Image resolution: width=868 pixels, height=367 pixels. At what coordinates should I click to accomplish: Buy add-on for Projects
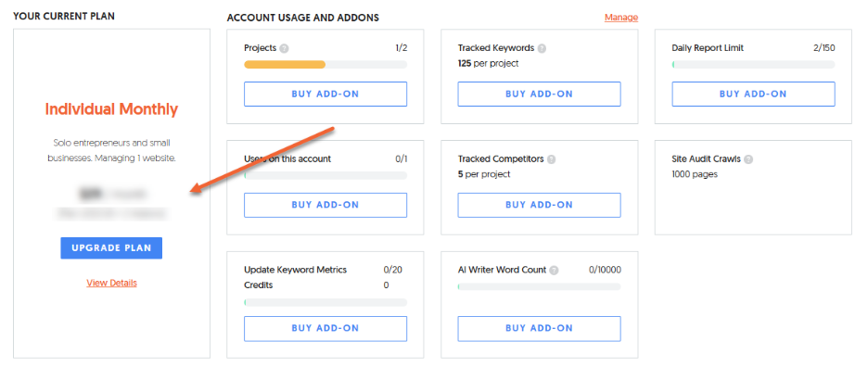tap(325, 95)
